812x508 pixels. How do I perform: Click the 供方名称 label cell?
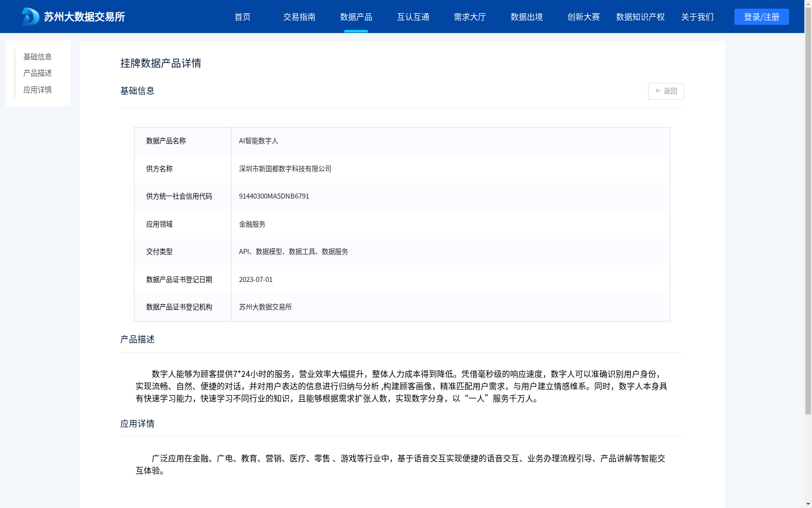pos(183,169)
